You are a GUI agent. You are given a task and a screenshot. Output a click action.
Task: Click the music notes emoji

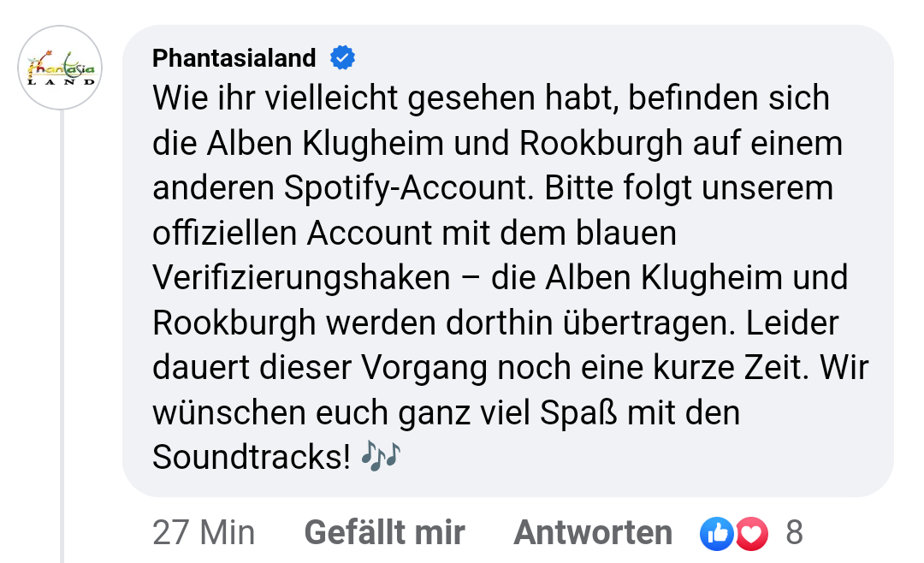(x=381, y=456)
